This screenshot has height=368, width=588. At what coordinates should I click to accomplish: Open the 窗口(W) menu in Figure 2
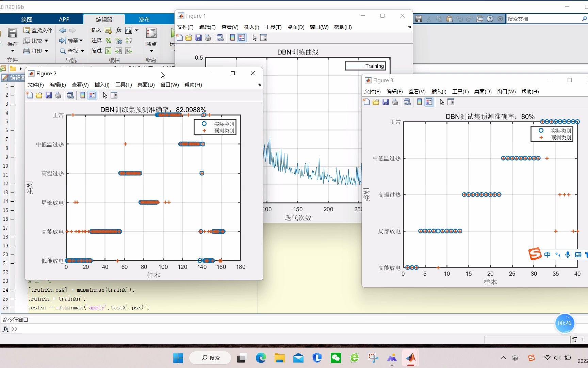pos(169,85)
